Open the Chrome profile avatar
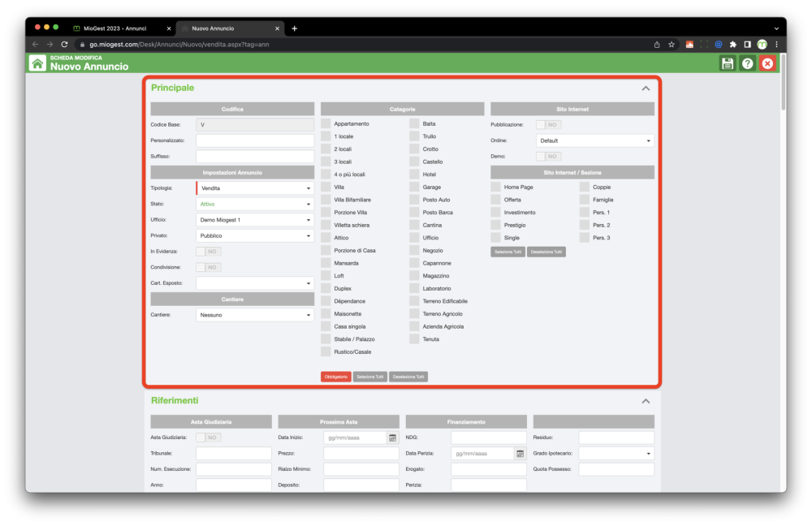 pos(762,45)
